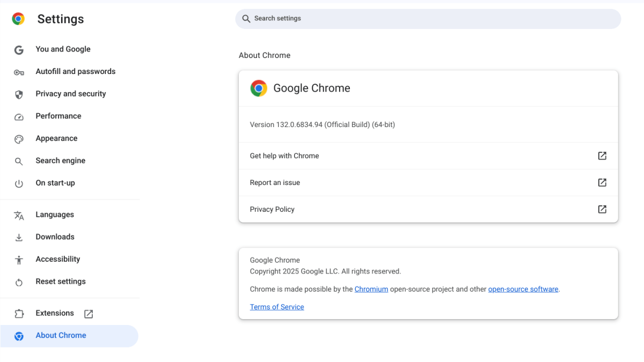The height and width of the screenshot is (362, 644).
Task: Select the Performance speedometer icon
Action: [x=19, y=116]
